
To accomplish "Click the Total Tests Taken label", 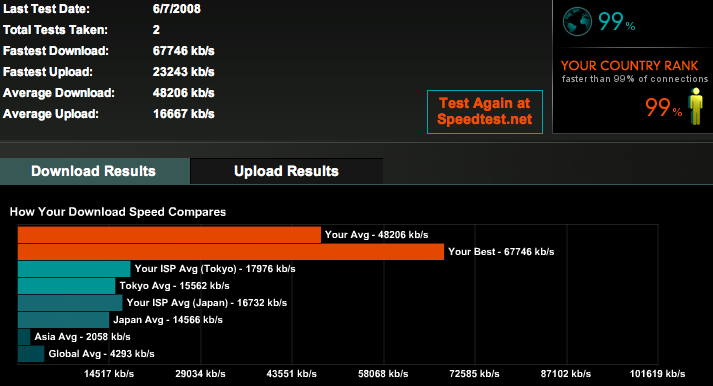I will tap(55, 30).
